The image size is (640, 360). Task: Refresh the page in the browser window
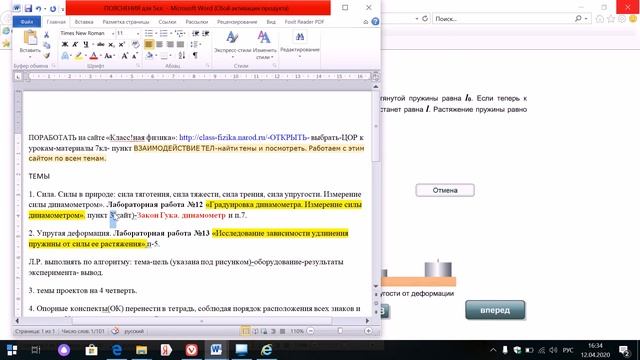(x=424, y=19)
